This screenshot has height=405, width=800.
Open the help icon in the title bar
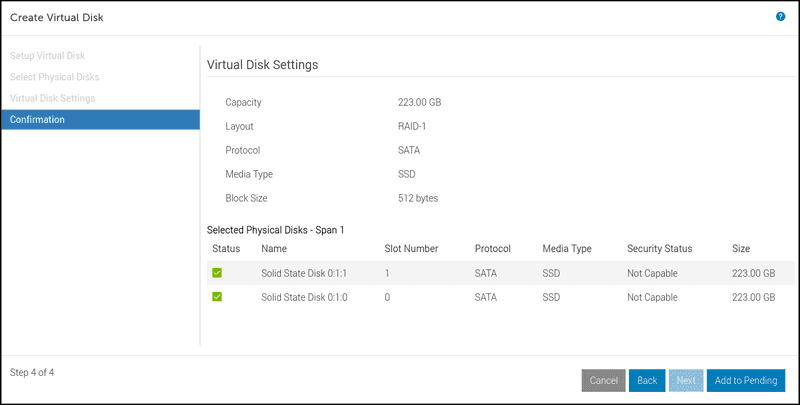[x=780, y=17]
